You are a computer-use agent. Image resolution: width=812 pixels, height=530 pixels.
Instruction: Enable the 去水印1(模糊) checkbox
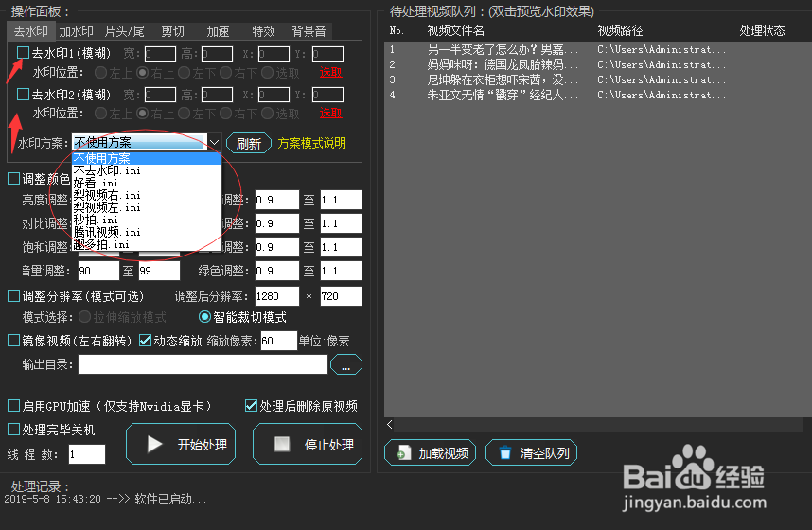pyautogui.click(x=23, y=53)
